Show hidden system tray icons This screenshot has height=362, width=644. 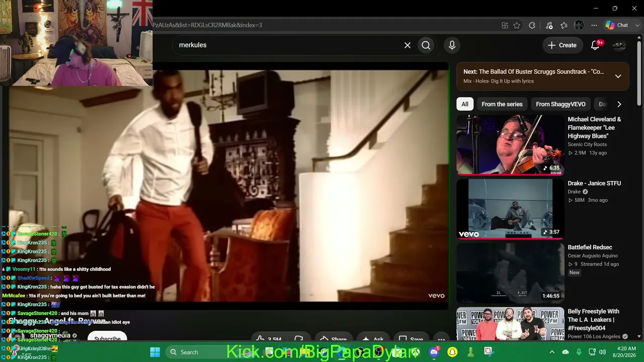point(552,352)
